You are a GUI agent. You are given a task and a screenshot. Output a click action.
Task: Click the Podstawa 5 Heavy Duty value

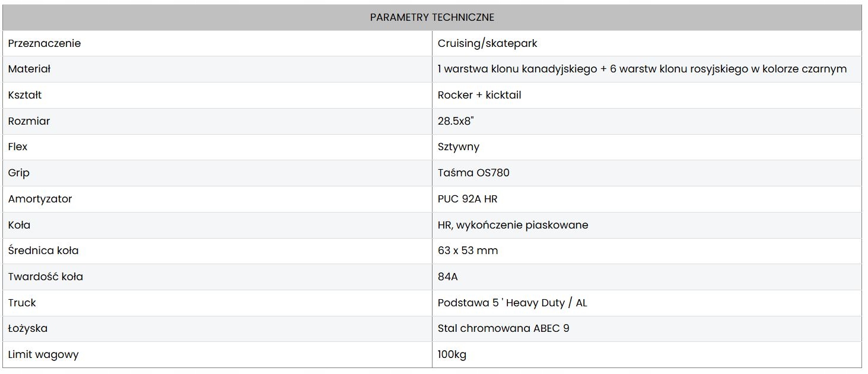512,303
